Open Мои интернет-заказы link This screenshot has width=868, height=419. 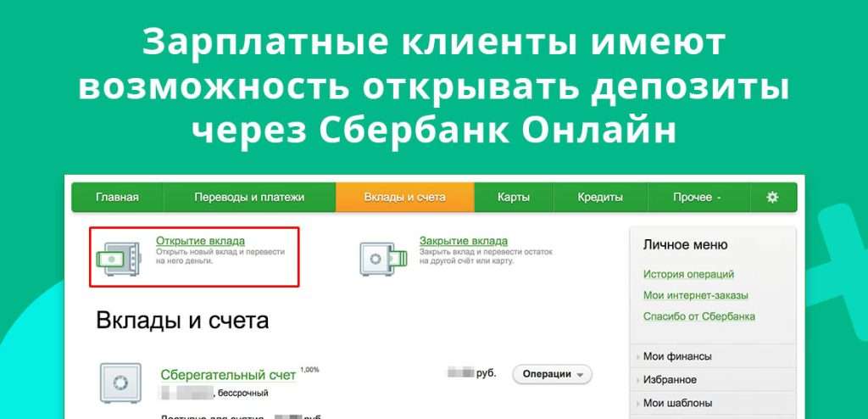(695, 295)
